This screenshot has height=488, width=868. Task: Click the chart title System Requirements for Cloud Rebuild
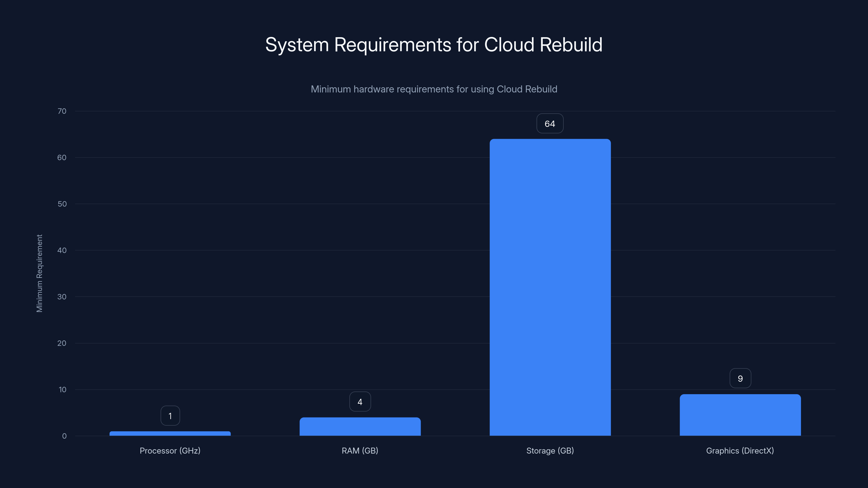click(x=434, y=45)
